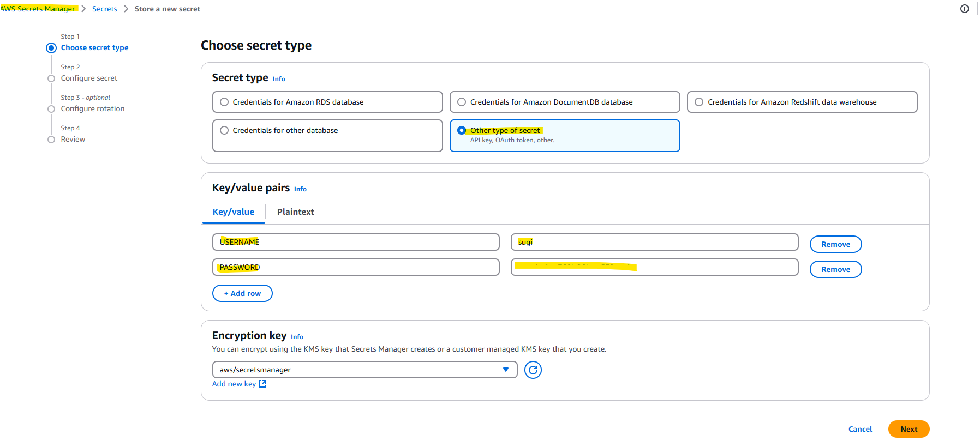Cancel storing the new secret
Viewport: 980px width, 447px height.
click(x=860, y=429)
